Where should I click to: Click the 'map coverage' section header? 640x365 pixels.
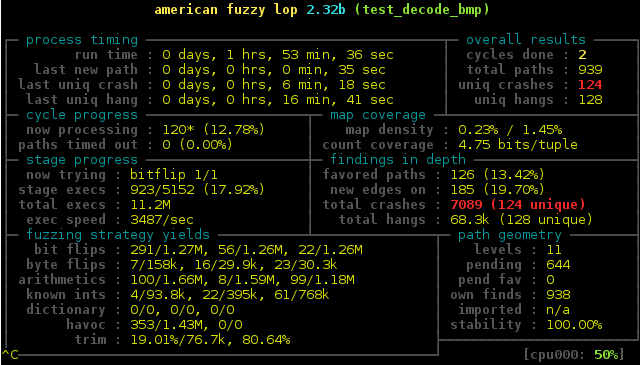(x=378, y=115)
